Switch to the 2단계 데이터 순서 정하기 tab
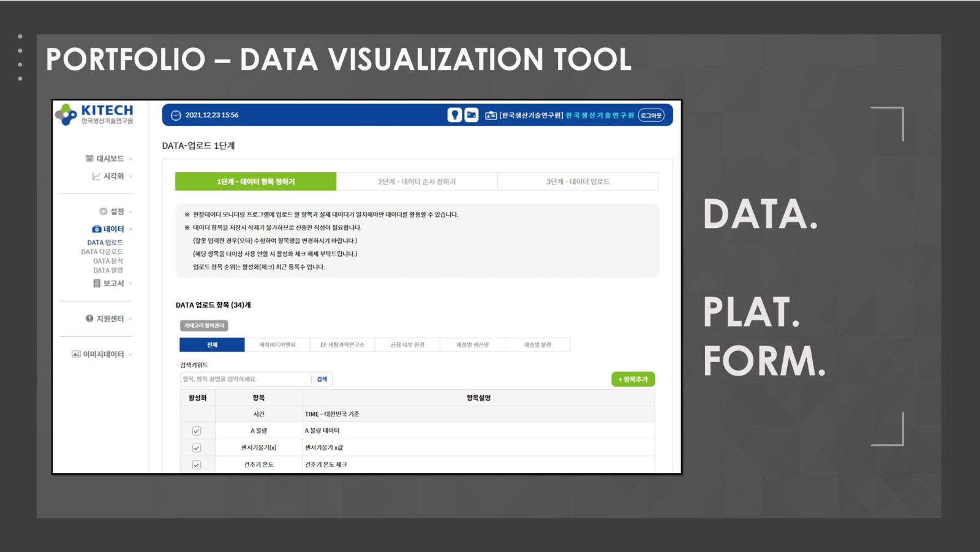980x552 pixels. pyautogui.click(x=417, y=182)
